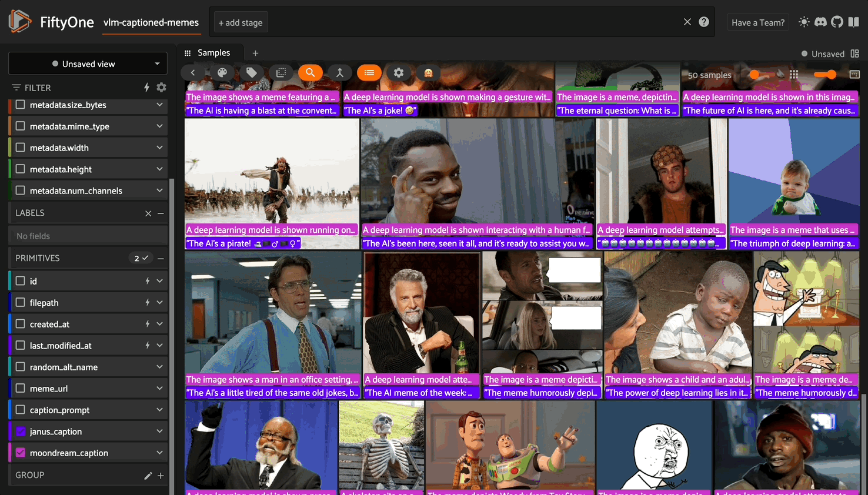Image resolution: width=868 pixels, height=495 pixels.
Task: Open the patches view tool
Action: click(x=281, y=72)
